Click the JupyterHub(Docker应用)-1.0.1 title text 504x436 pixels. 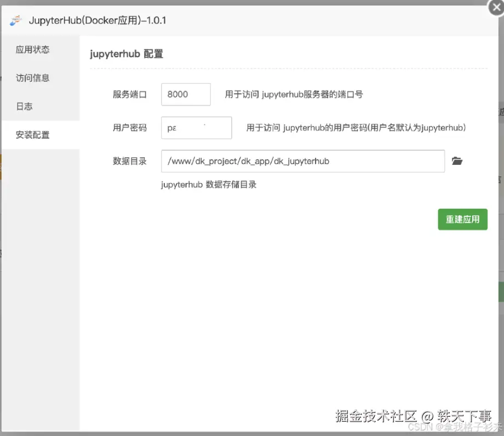[x=98, y=21]
